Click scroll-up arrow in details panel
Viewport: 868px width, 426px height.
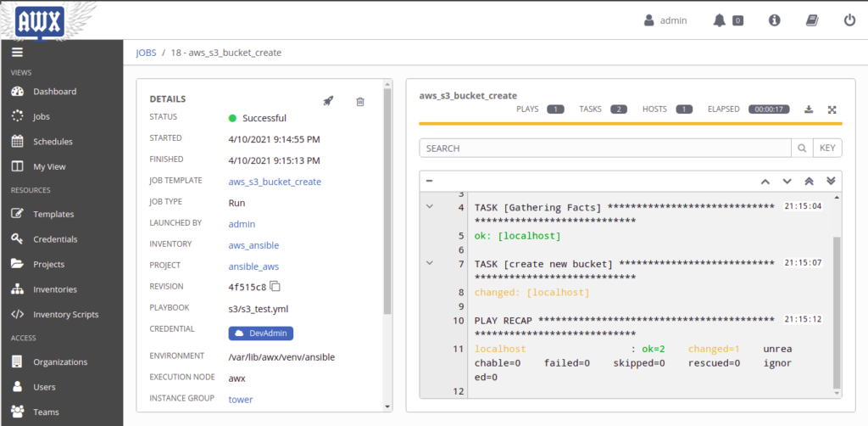tap(387, 83)
